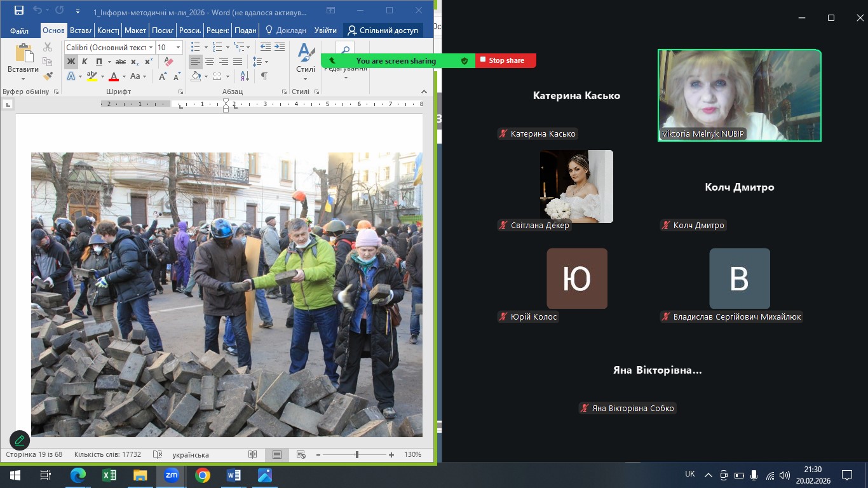The width and height of the screenshot is (868, 488).
Task: Clear all formatting with eraser icon
Action: (168, 62)
